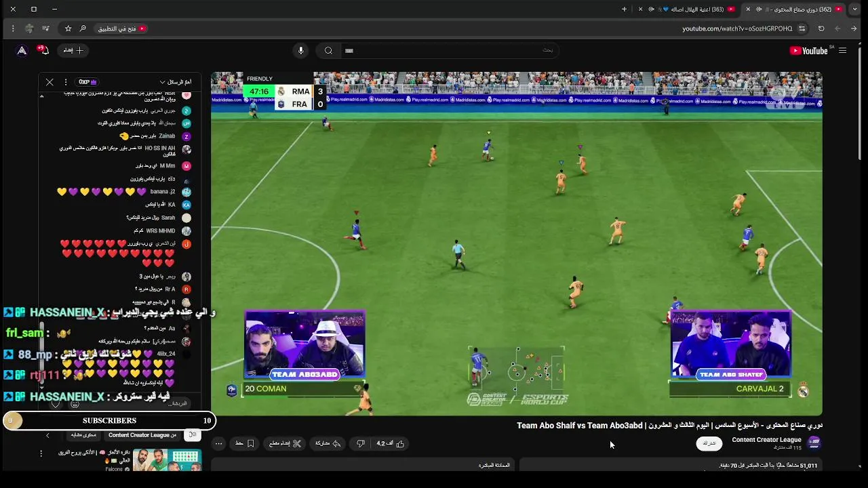Mute audio on the '(363) اغنية الهلال' tab
The width and height of the screenshot is (868, 488).
(652, 9)
